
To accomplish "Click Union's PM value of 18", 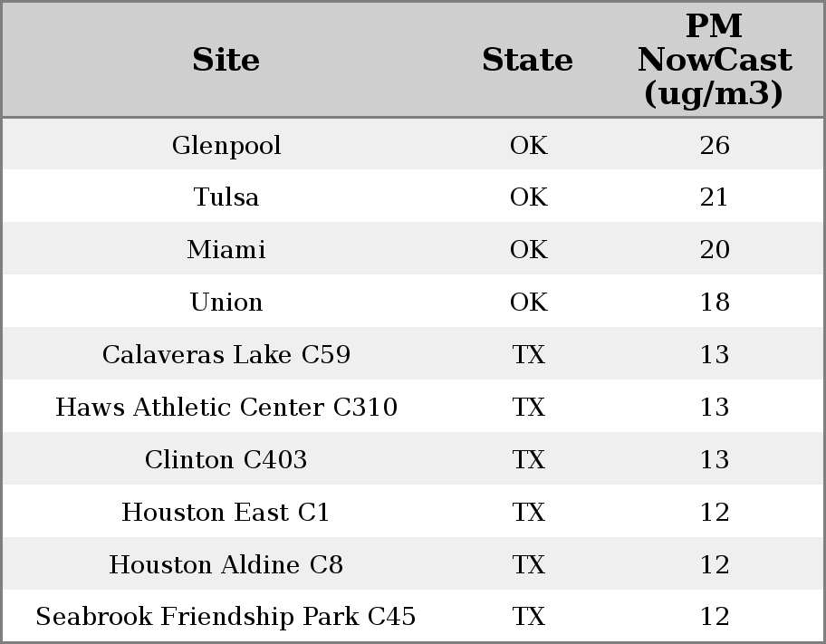I will pos(715,302).
